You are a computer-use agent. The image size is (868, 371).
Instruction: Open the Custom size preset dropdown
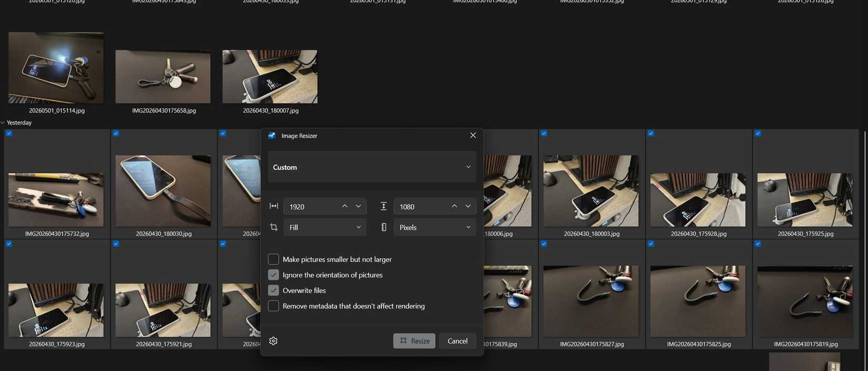(372, 167)
